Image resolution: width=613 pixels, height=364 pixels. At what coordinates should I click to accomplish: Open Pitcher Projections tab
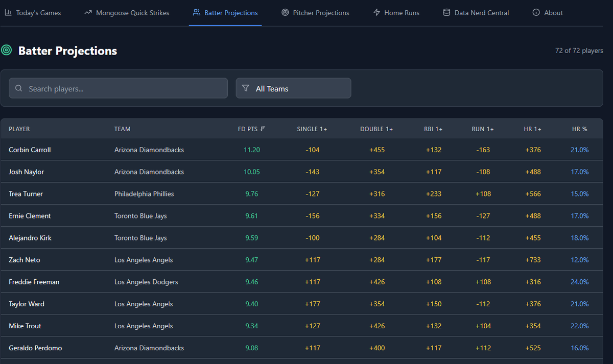(315, 13)
